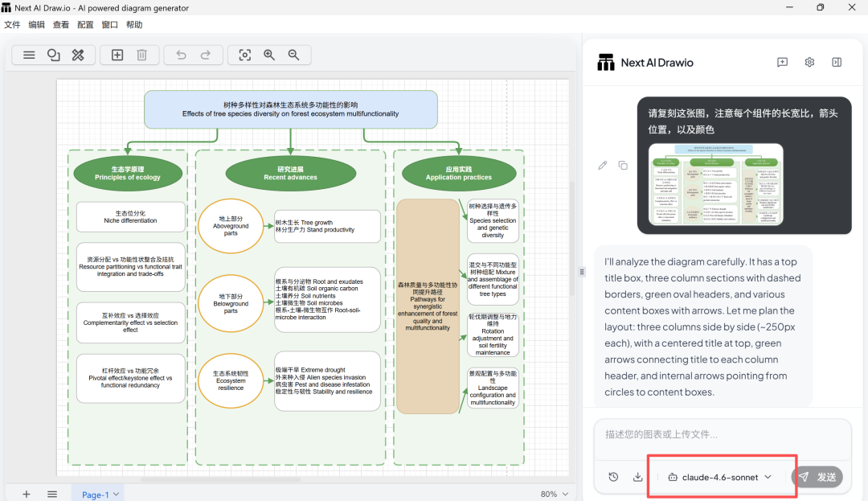Open chat history clock icon
This screenshot has width=868, height=501.
613,477
